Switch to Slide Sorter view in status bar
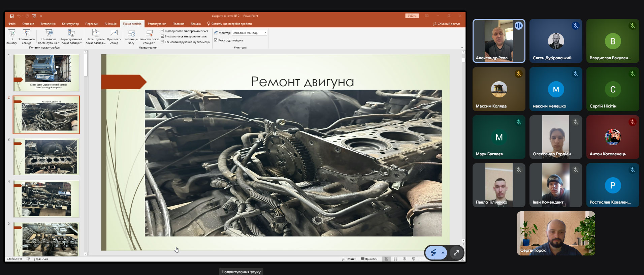The width and height of the screenshot is (644, 275). 395,259
